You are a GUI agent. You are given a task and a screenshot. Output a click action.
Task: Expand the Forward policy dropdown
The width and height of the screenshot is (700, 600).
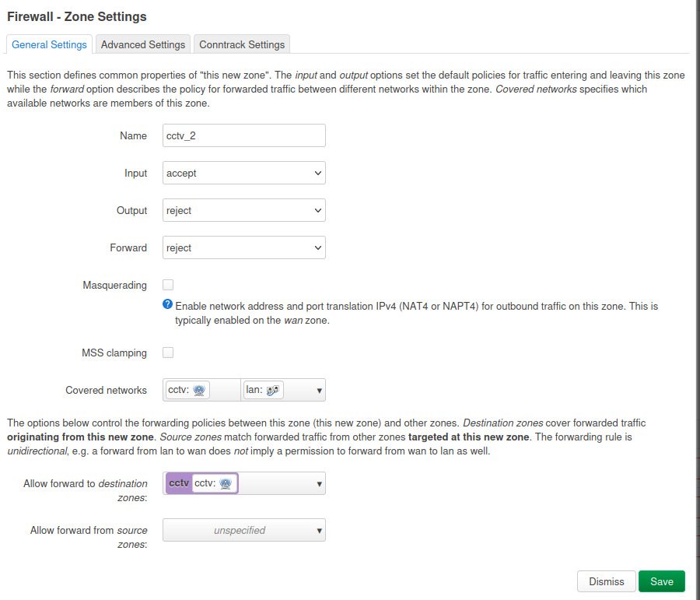[x=243, y=248]
